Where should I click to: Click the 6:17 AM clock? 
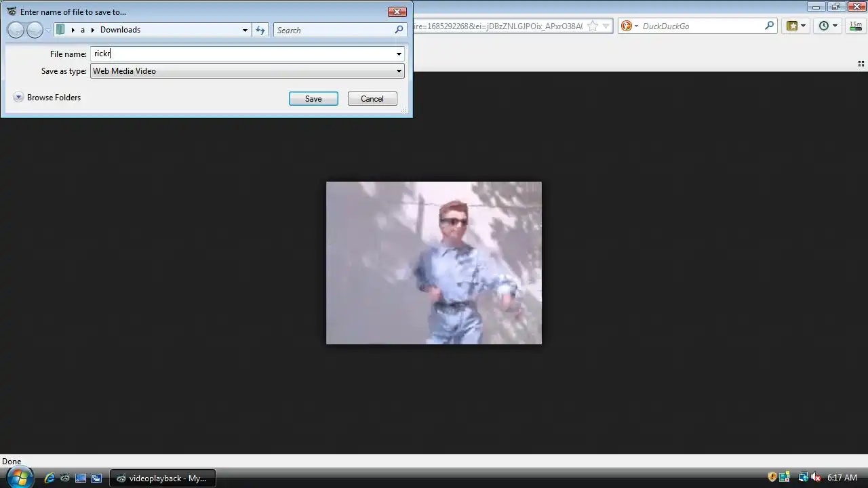(x=842, y=478)
